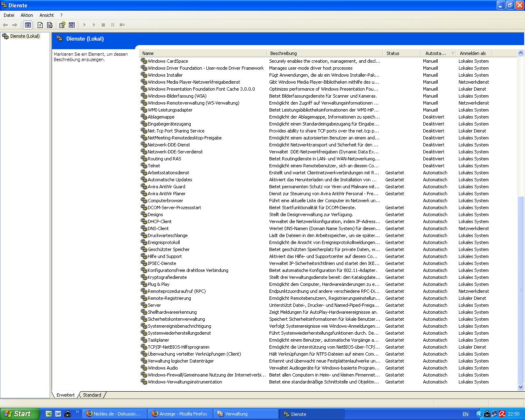The height and width of the screenshot is (420, 525).
Task: Click the Pause Service toolbar icon
Action: [113, 25]
